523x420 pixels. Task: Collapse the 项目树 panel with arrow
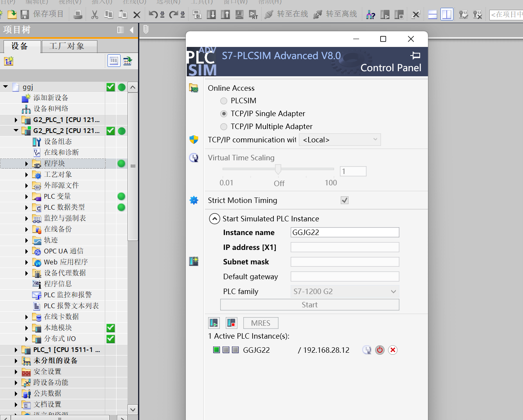[x=132, y=30]
